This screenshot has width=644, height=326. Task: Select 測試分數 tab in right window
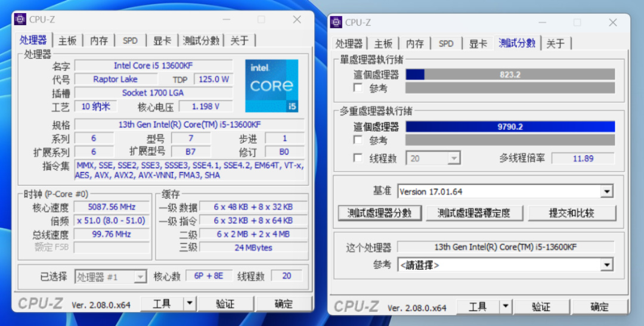(516, 43)
